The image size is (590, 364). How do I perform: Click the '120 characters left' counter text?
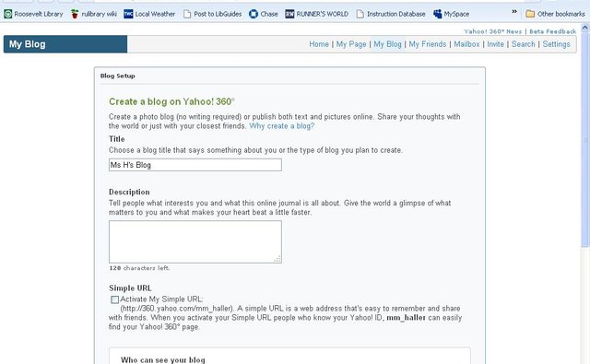pyautogui.click(x=139, y=268)
